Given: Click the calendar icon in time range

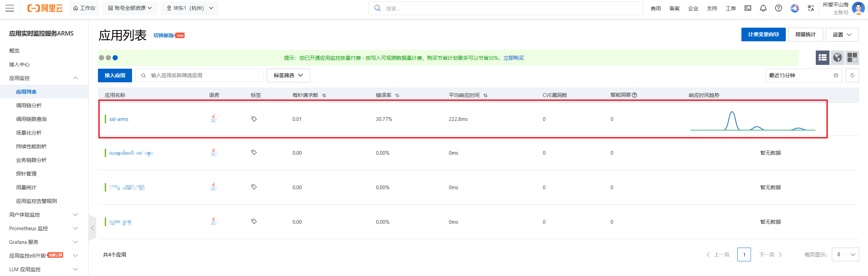Looking at the screenshot, I should [836, 75].
